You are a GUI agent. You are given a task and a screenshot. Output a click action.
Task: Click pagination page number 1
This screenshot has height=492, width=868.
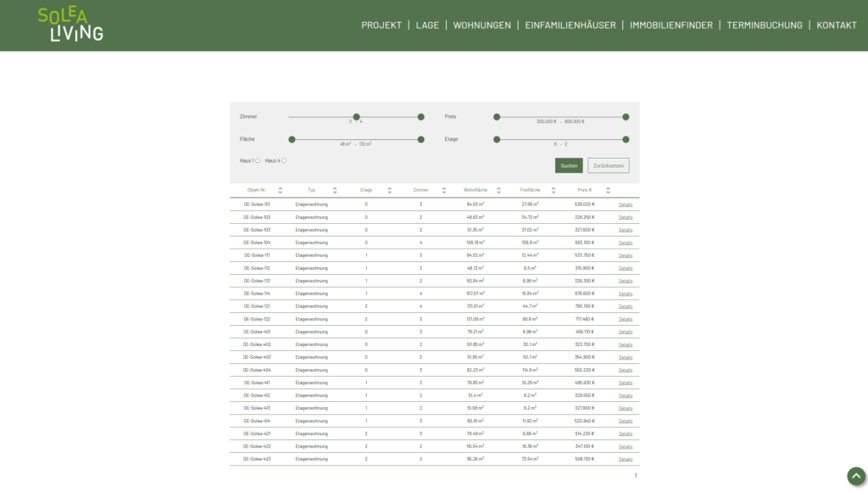coord(636,475)
